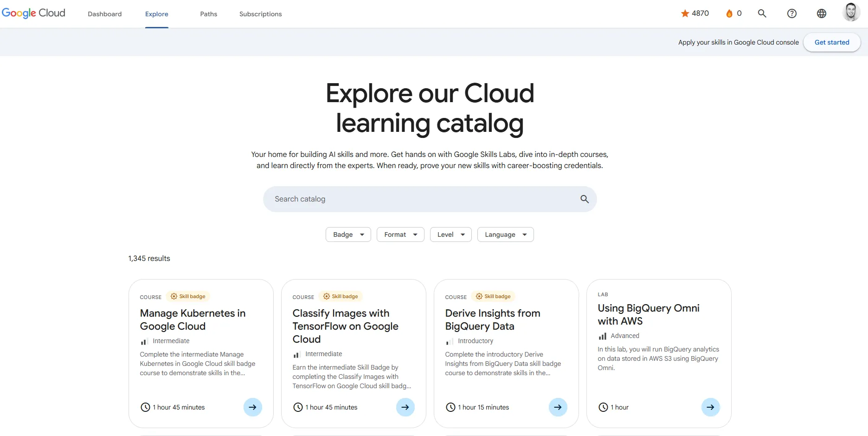
Task: Open the Dashboard tab
Action: point(105,14)
